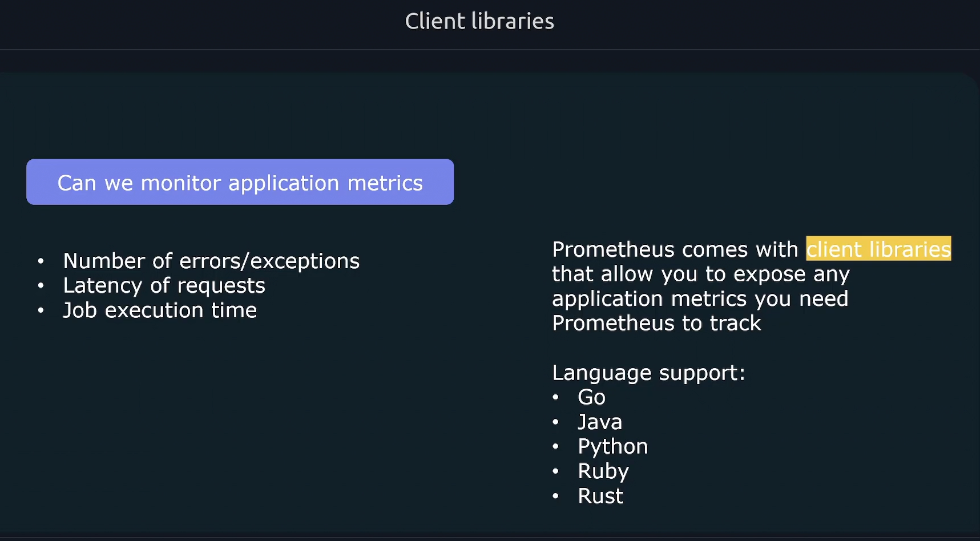Click the 'Language support:' heading
980x541 pixels.
coord(648,373)
